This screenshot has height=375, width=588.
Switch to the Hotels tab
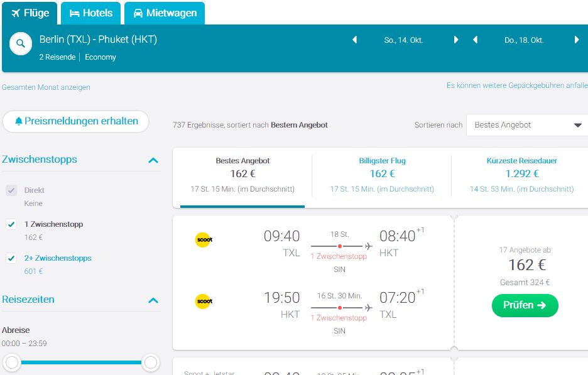tap(90, 13)
